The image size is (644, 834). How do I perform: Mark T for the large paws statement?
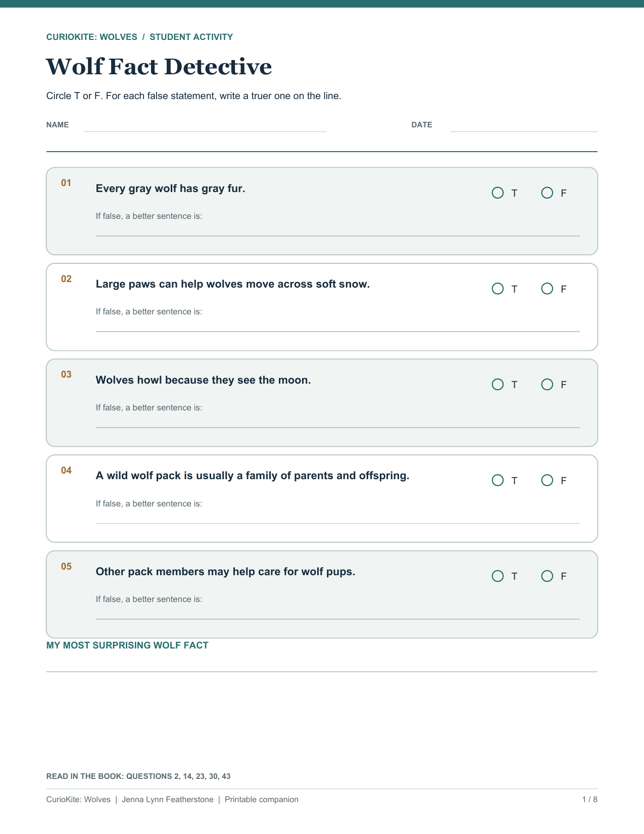498,289
